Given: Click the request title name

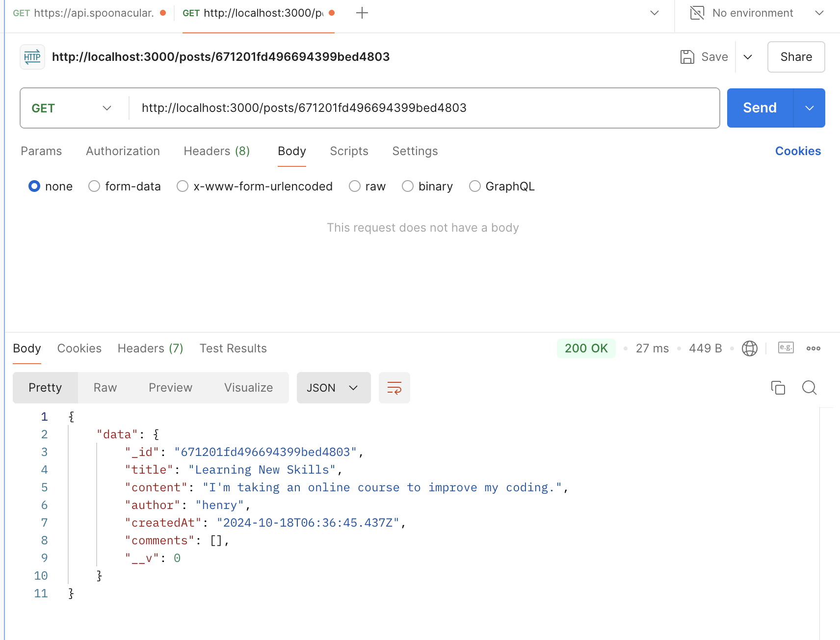Looking at the screenshot, I should coord(221,57).
